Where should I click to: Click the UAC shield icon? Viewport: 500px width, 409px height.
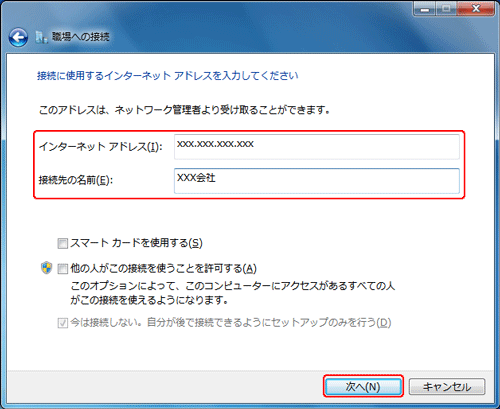pyautogui.click(x=47, y=268)
